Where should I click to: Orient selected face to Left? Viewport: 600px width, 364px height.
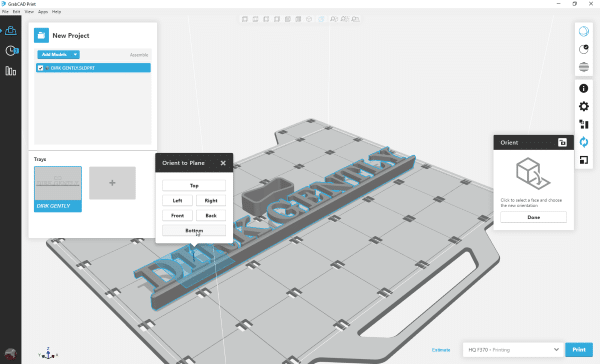pyautogui.click(x=178, y=201)
